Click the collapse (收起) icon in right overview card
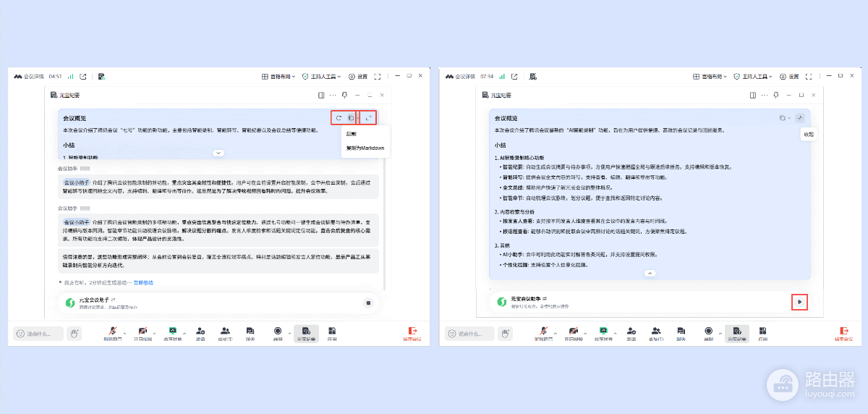The height and width of the screenshot is (414, 868). [x=800, y=118]
